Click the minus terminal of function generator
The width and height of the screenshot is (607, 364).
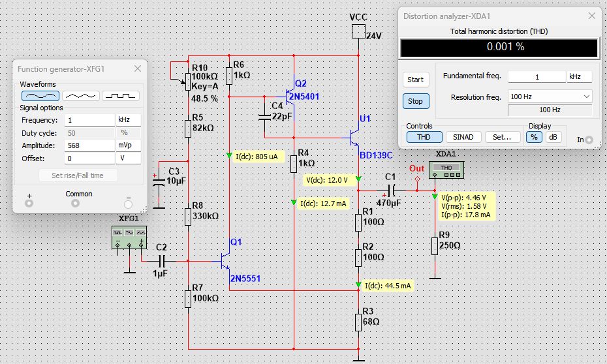(x=128, y=204)
